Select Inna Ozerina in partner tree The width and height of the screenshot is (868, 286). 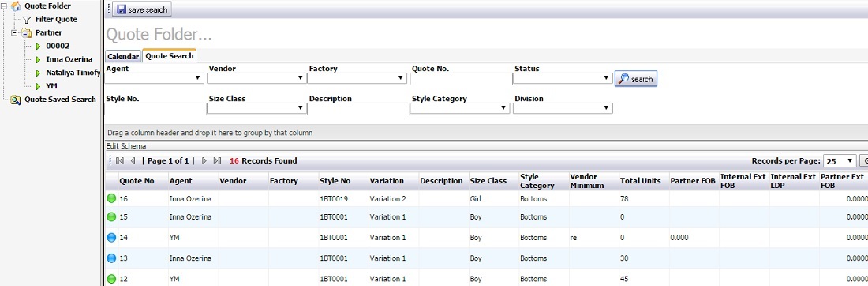tap(69, 59)
